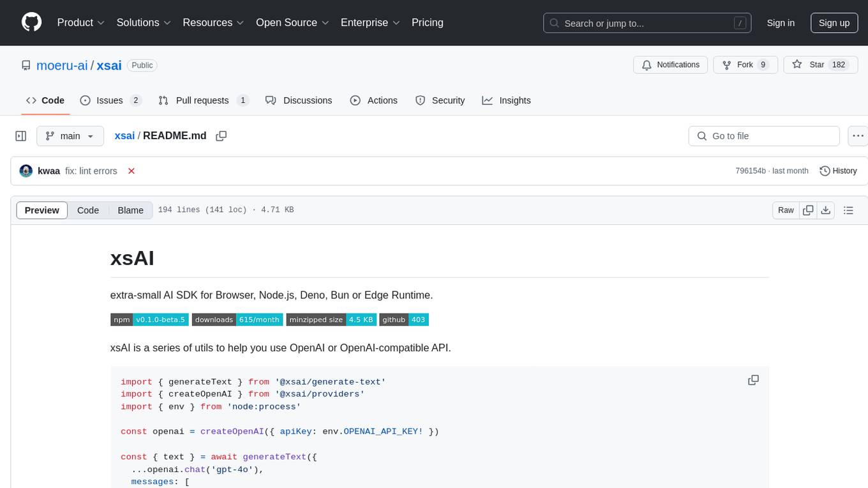Copy the README.md file path
The width and height of the screenshot is (868, 488).
[x=221, y=136]
